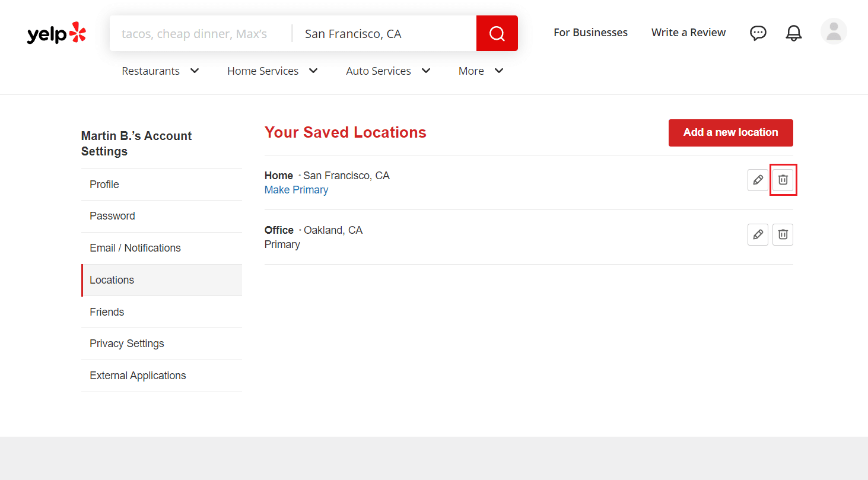The width and height of the screenshot is (868, 480).
Task: Click the Yelp logo
Action: click(56, 33)
